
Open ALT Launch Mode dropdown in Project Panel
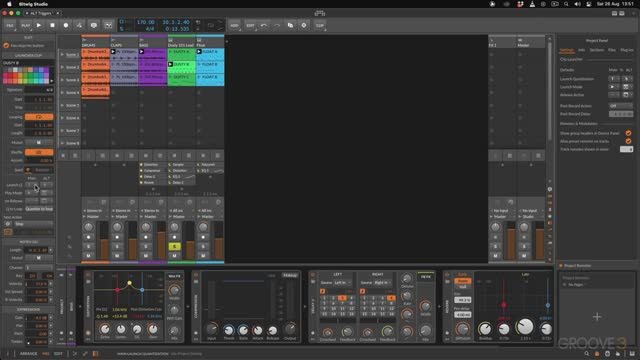(x=627, y=87)
